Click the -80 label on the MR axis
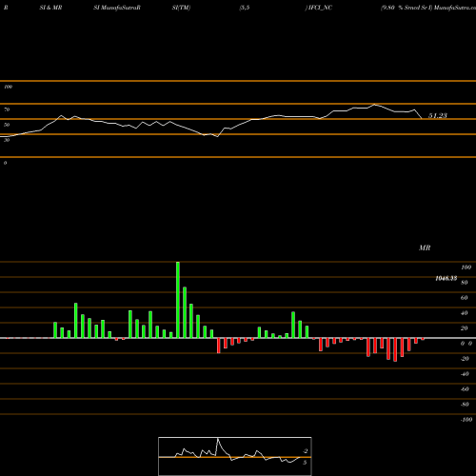 [x=465, y=405]
